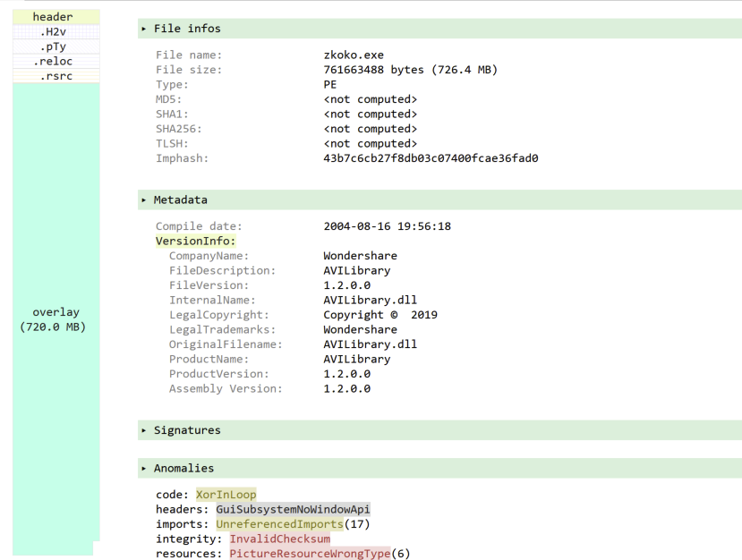The width and height of the screenshot is (742, 560).
Task: Open the .rsrc section
Action: tap(55, 76)
